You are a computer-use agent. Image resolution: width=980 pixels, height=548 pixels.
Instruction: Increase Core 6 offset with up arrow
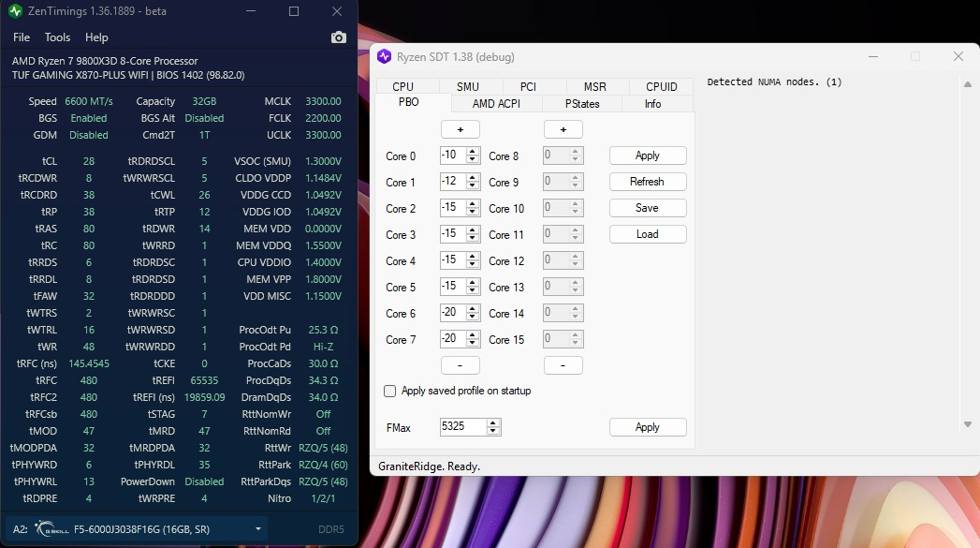473,309
